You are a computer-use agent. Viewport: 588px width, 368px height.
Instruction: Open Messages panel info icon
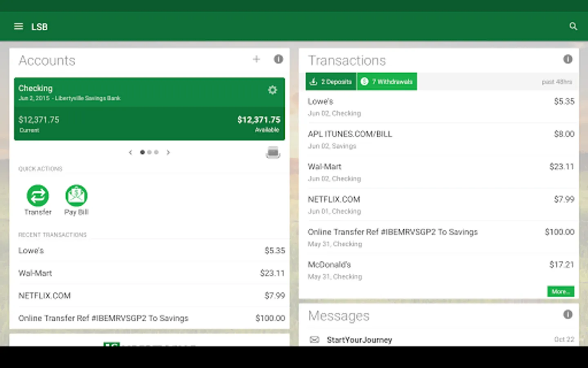(568, 314)
